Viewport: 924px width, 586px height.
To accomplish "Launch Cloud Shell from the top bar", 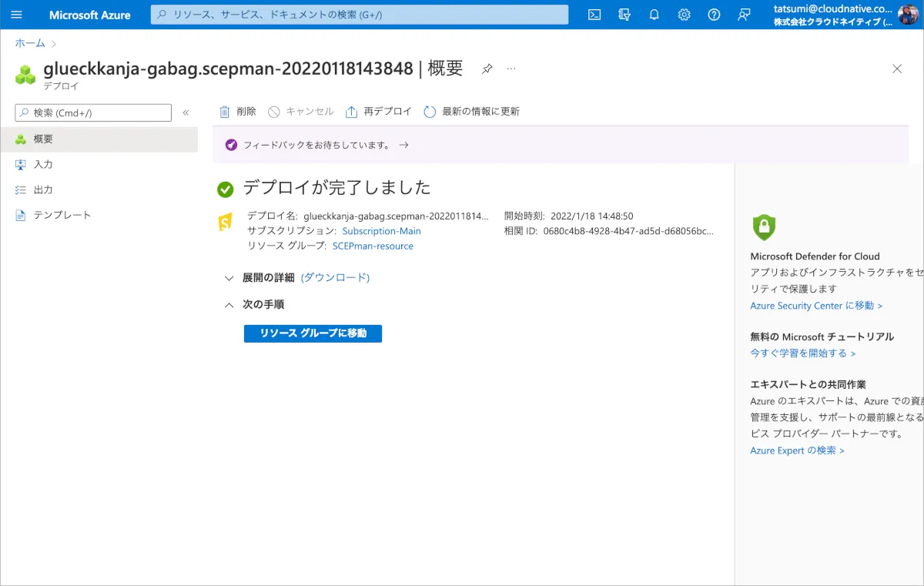I will (594, 15).
